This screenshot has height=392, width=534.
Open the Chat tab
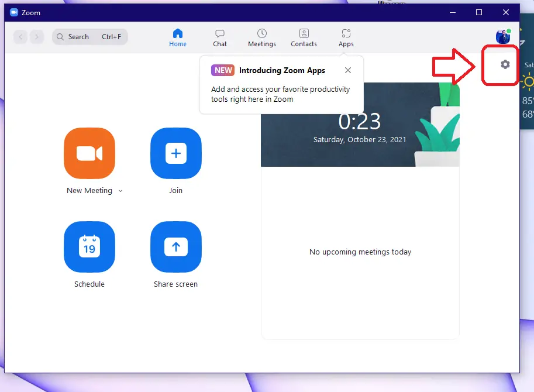pos(220,38)
